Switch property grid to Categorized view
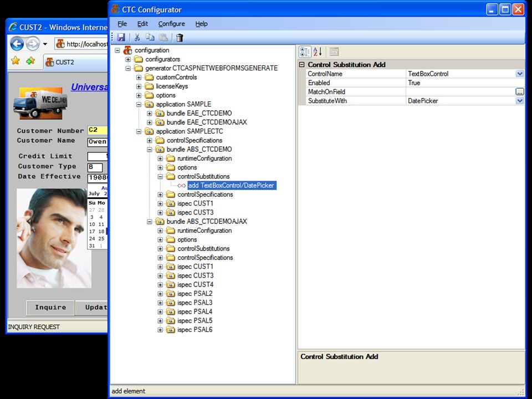The height and width of the screenshot is (399, 532). (305, 52)
